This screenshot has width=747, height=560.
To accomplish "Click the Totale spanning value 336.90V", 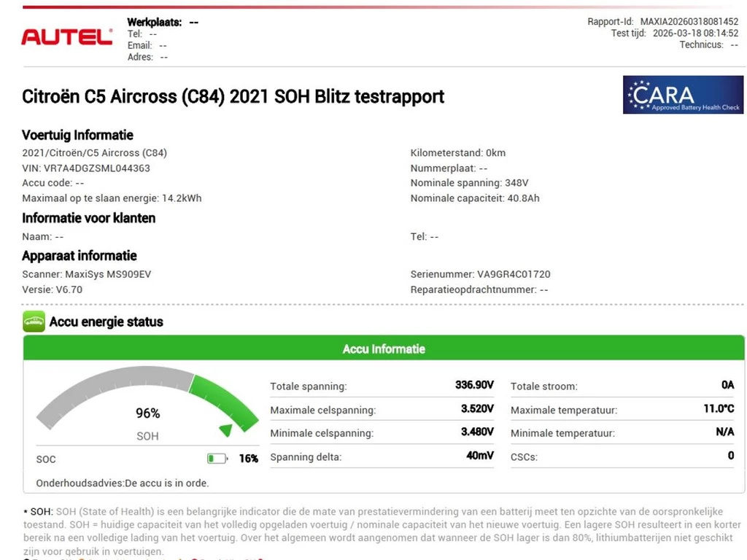I will tap(474, 385).
